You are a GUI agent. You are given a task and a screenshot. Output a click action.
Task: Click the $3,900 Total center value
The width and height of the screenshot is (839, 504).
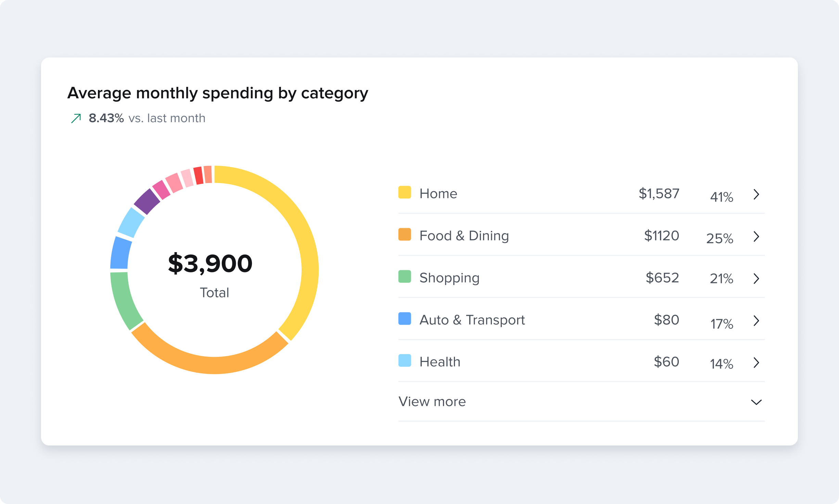coord(210,263)
